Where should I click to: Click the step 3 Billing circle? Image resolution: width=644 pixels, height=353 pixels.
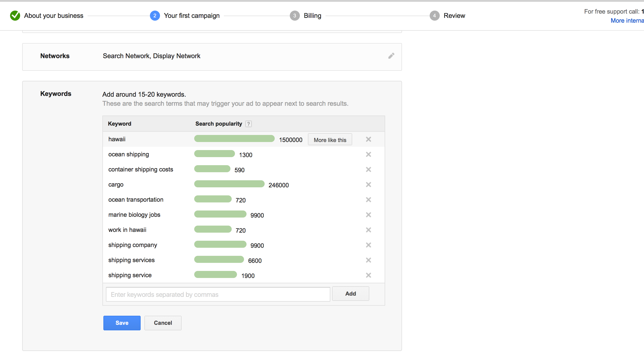click(295, 16)
